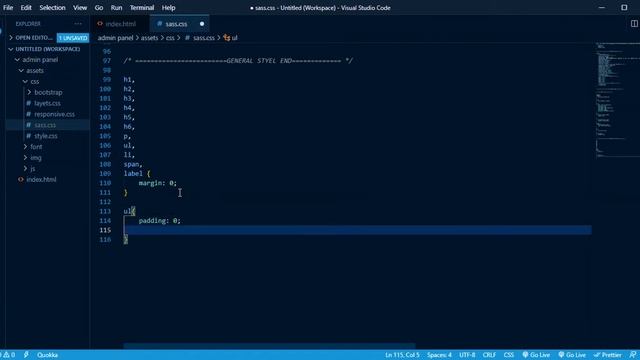The image size is (640, 360).
Task: Click the split editor icon
Action: click(634, 24)
